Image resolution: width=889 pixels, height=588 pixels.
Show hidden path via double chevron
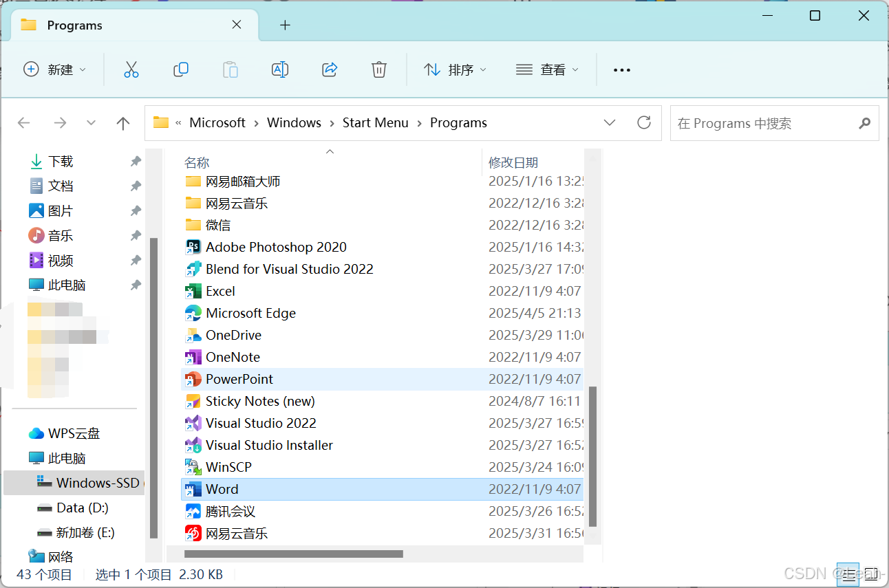[x=179, y=123]
